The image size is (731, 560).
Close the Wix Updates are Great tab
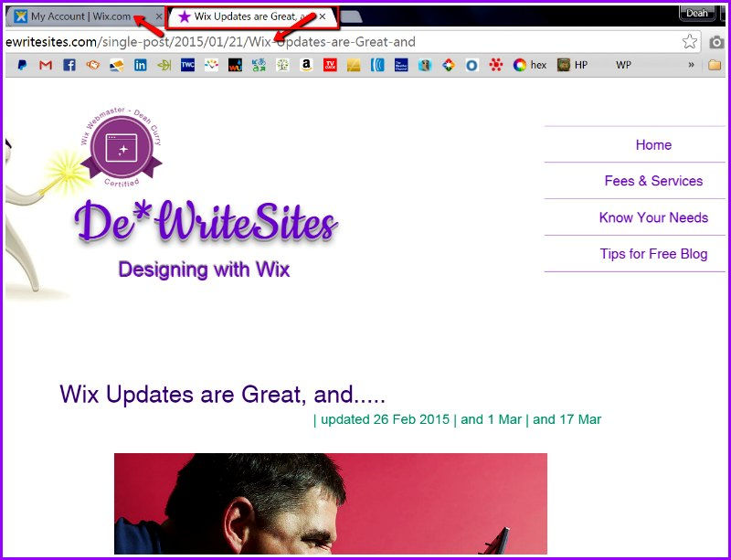(x=323, y=16)
